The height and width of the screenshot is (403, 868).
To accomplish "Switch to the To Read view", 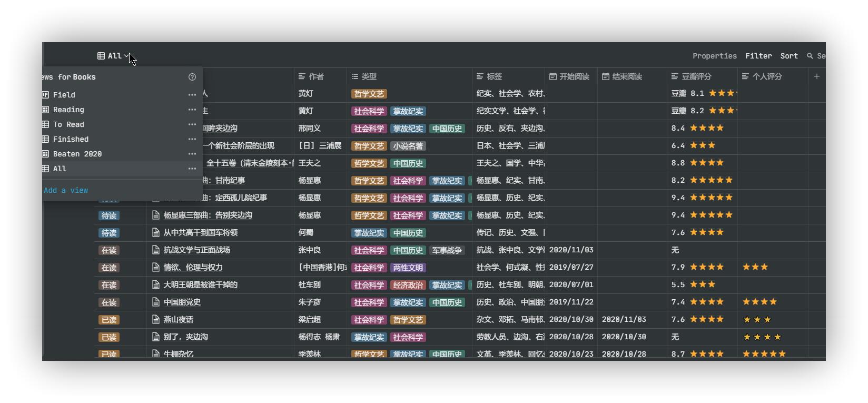I will click(68, 124).
